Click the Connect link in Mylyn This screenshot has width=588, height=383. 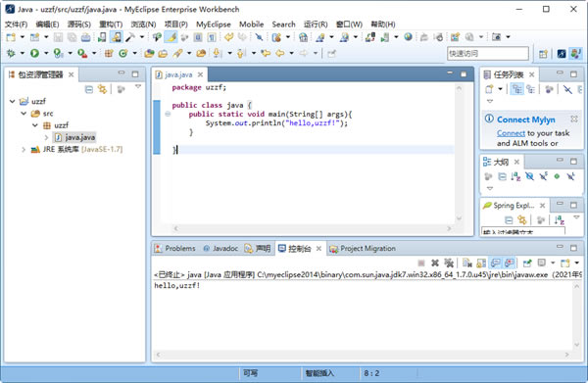pyautogui.click(x=511, y=133)
